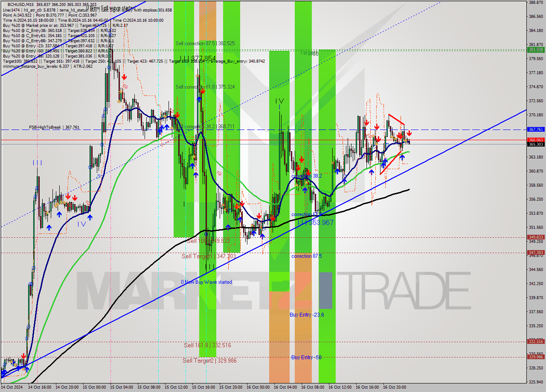Click the 'correction 87.5' blue label

coord(307,256)
